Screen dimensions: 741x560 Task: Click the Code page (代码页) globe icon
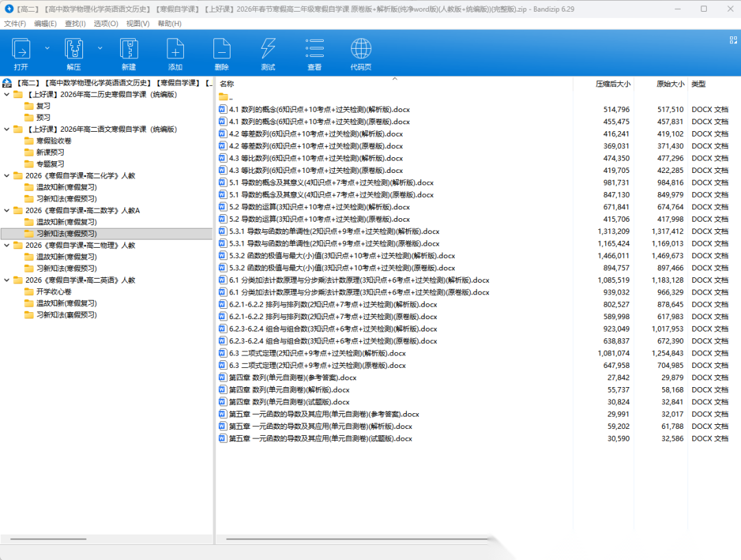click(x=361, y=49)
